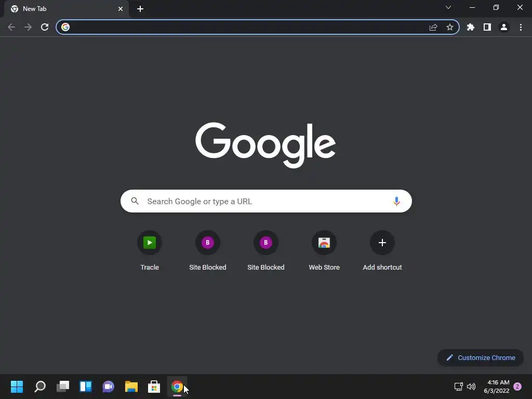Open the Teams Chat taskbar icon
This screenshot has width=532, height=399.
point(108,387)
